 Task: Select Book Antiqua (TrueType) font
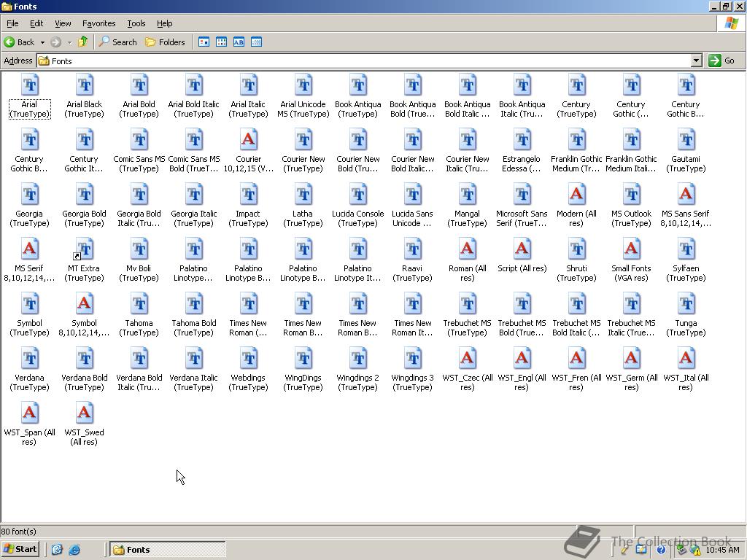pyautogui.click(x=357, y=97)
